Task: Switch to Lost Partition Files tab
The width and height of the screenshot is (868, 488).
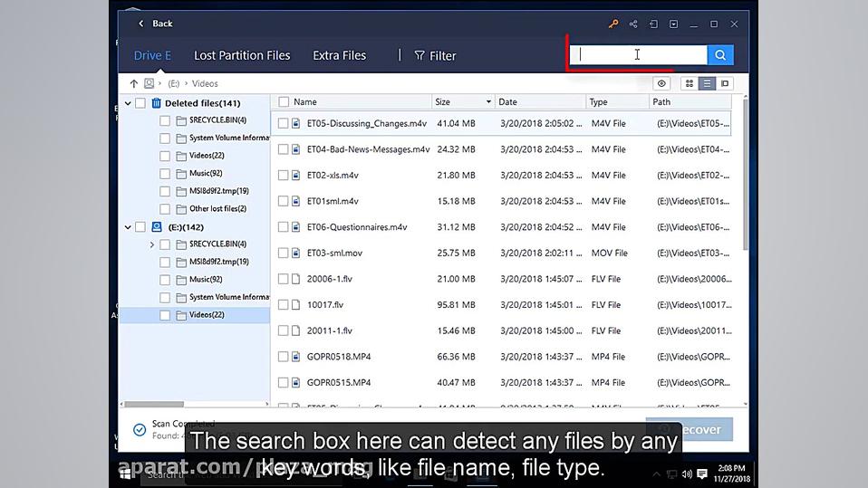Action: click(242, 55)
